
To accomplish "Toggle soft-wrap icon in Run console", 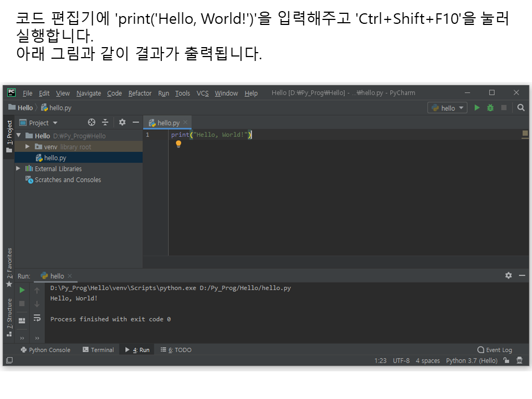I will click(x=37, y=318).
